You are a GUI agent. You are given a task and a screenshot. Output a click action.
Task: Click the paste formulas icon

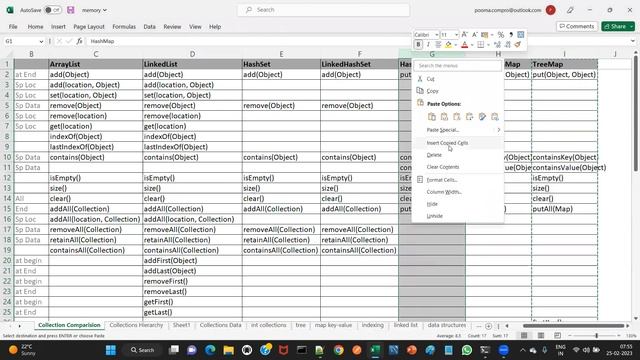pyautogui.click(x=457, y=117)
